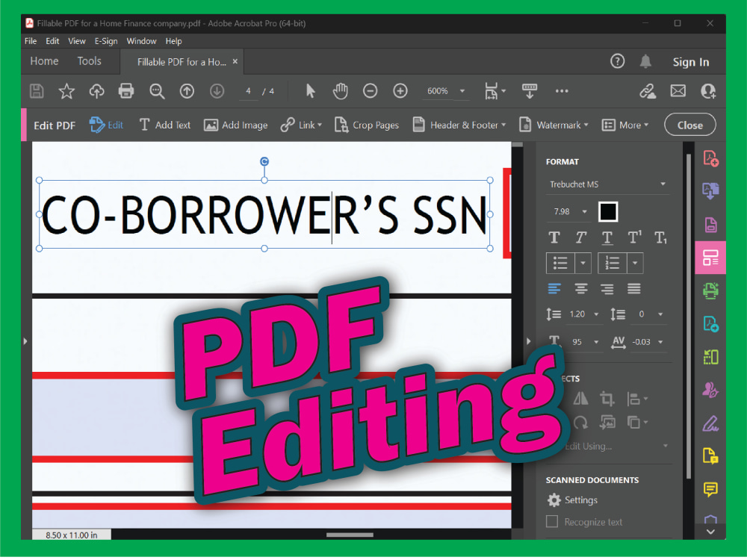Toggle italic text formatting
The width and height of the screenshot is (747, 560).
(580, 237)
